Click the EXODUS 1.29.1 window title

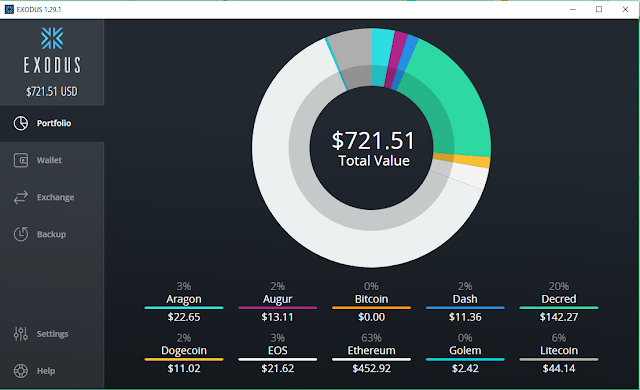tap(39, 9)
